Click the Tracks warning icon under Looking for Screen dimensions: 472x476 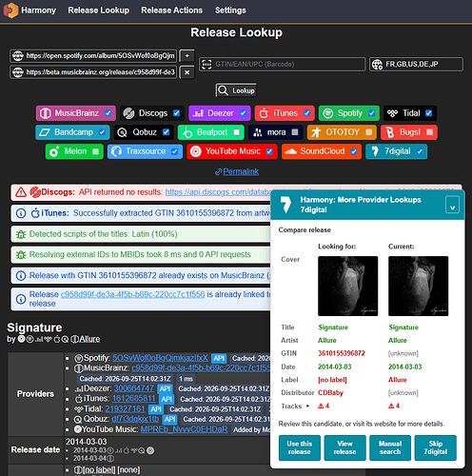[x=321, y=406]
